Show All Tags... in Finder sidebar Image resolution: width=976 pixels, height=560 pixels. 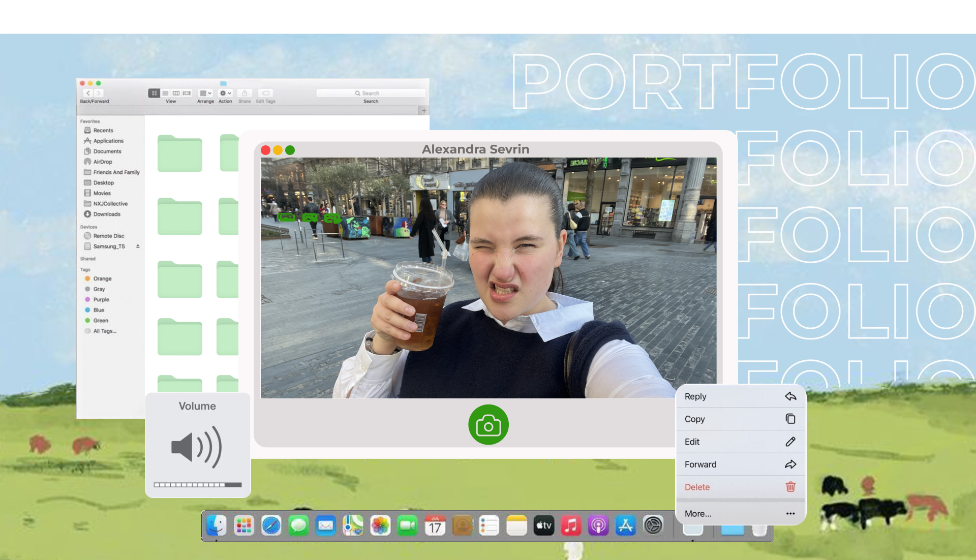coord(101,331)
